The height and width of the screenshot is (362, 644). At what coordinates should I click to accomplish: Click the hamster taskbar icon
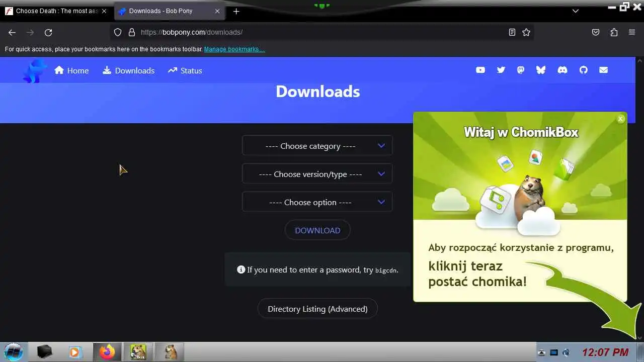(170, 352)
